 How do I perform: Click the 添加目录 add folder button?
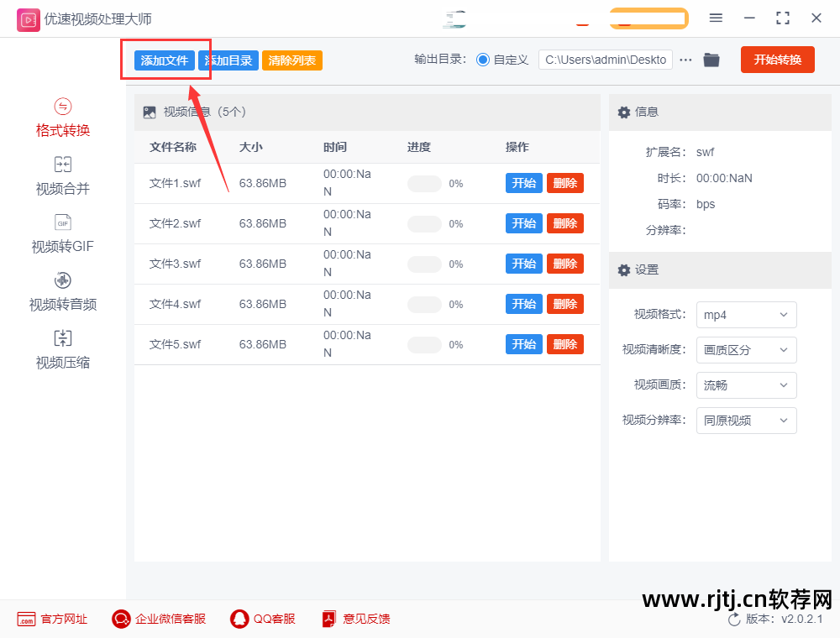coord(228,60)
